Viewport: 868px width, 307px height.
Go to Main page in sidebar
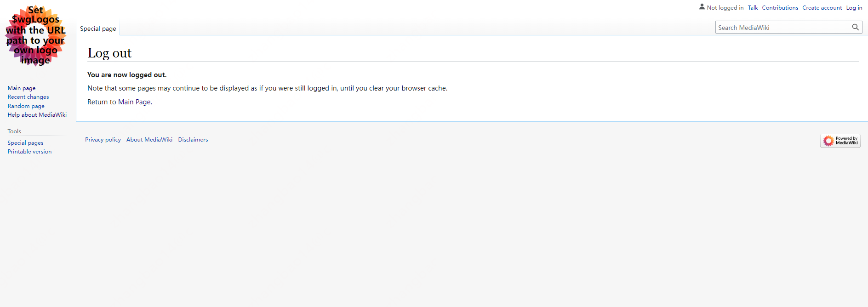click(x=22, y=88)
